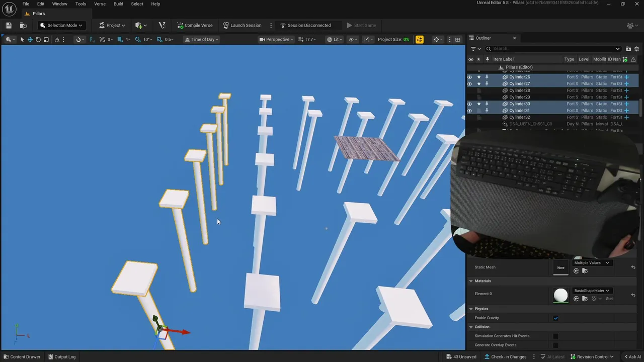
Task: Open the Build menu
Action: (x=118, y=4)
